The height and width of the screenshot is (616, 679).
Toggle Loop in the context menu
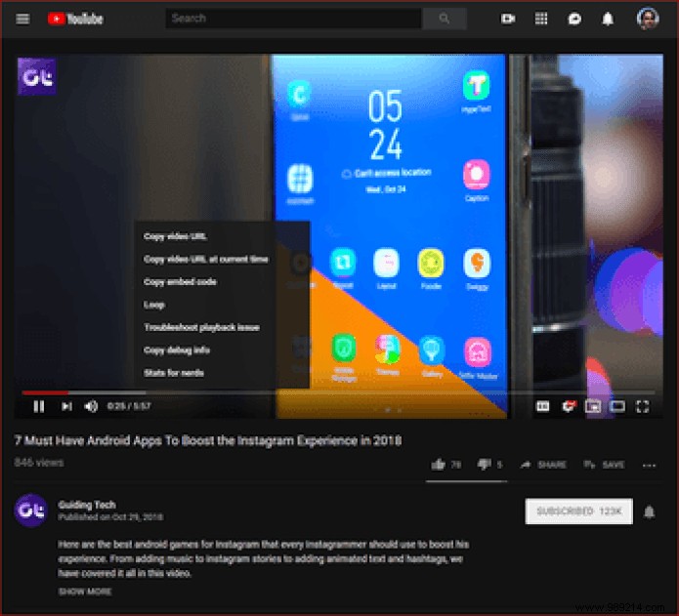154,305
